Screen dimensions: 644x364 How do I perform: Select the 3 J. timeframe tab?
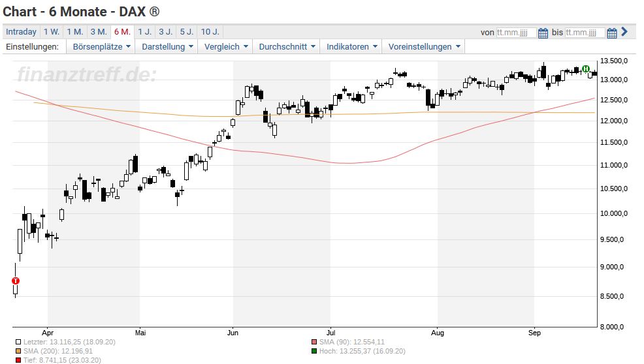[165, 31]
